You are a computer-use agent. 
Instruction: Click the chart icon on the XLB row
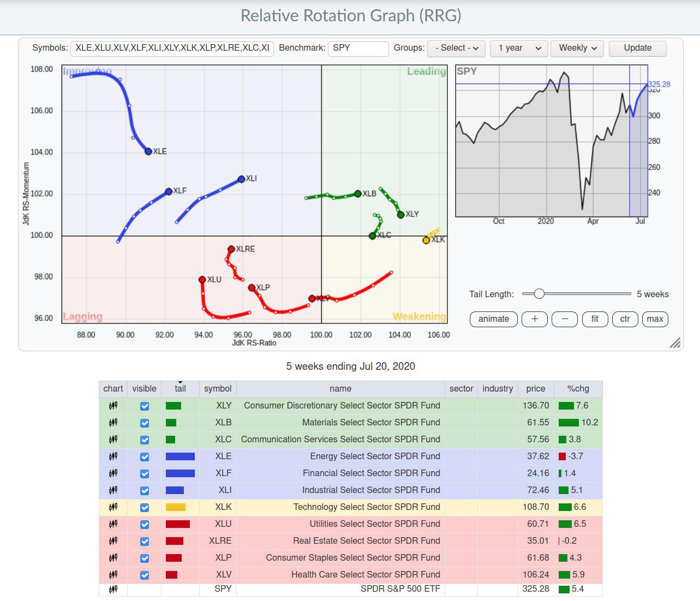(x=113, y=423)
